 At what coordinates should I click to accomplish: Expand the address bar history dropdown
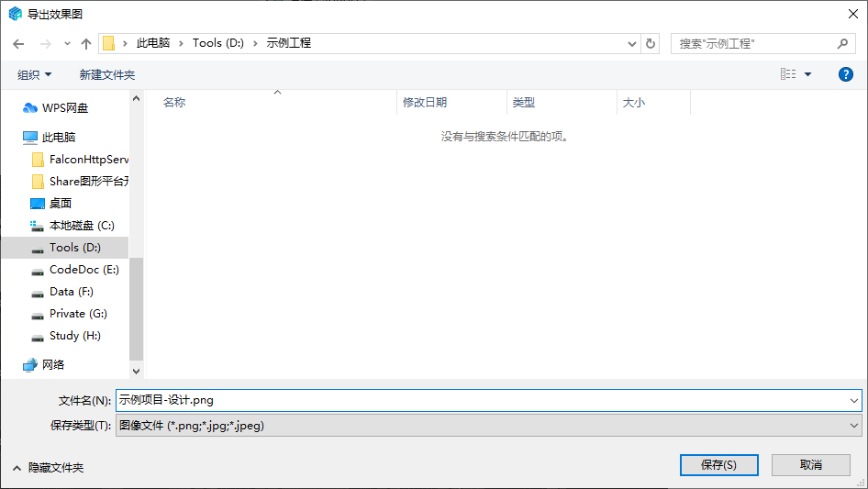(632, 43)
